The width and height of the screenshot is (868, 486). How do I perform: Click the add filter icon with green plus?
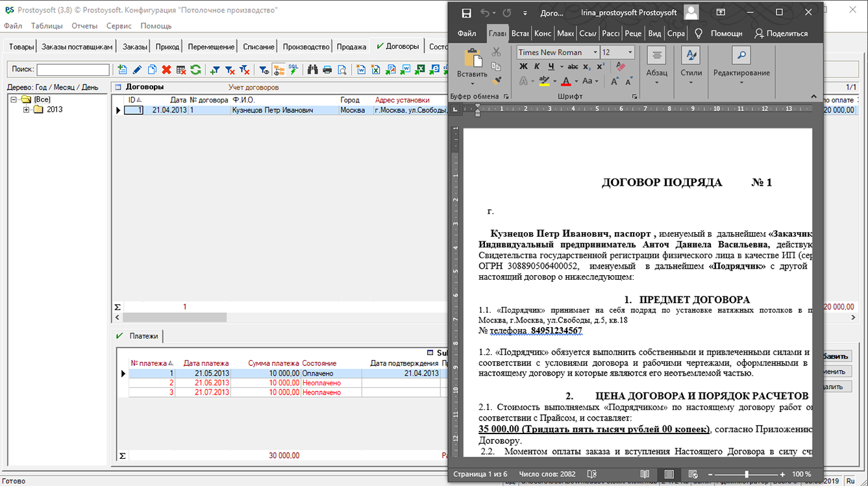[215, 69]
